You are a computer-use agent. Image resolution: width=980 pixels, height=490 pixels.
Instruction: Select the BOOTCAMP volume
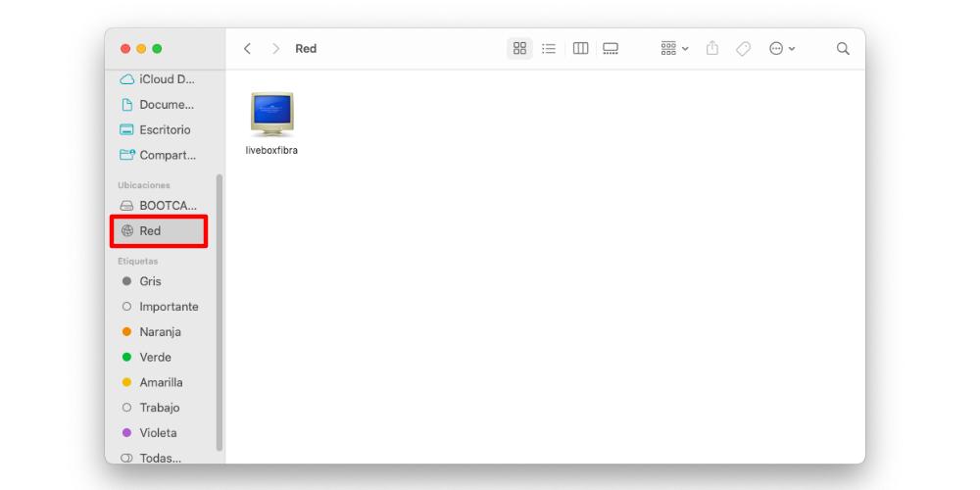(158, 206)
